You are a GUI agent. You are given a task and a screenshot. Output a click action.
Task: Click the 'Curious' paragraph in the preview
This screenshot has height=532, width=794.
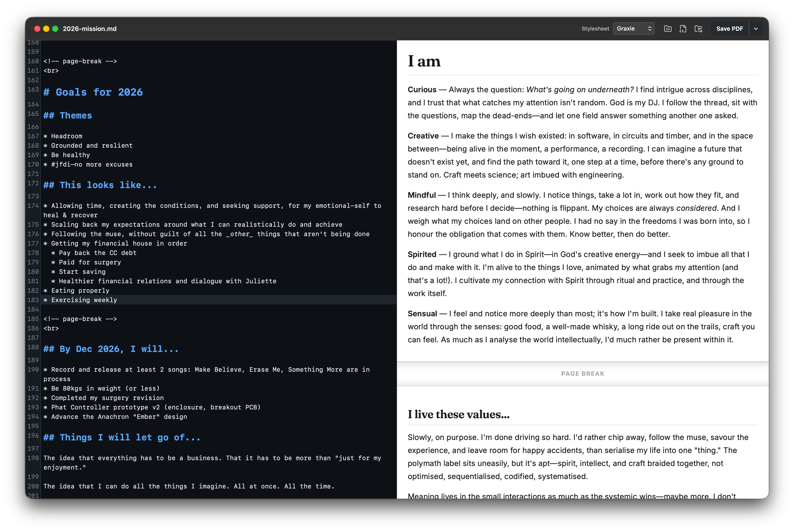click(x=582, y=103)
